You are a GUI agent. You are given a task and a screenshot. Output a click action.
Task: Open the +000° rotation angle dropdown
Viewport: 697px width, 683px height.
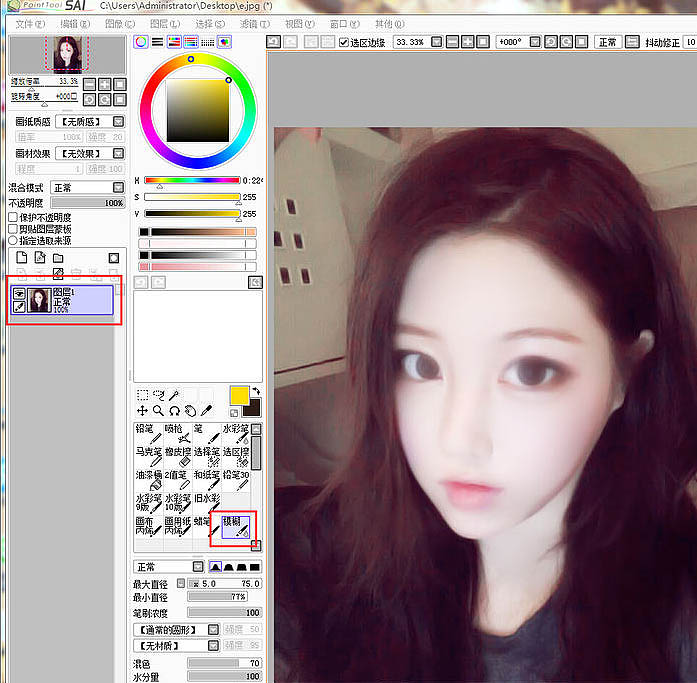(x=535, y=42)
